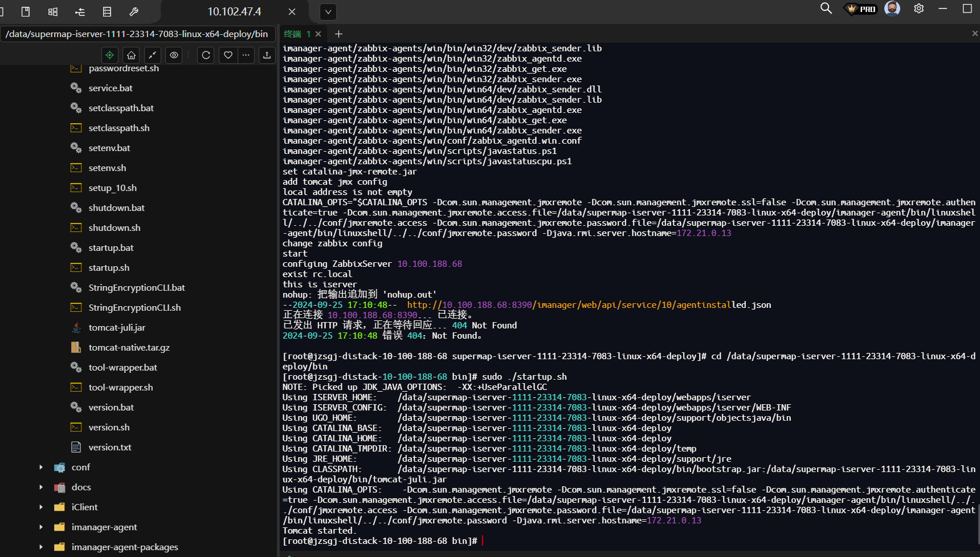The height and width of the screenshot is (557, 980).
Task: Add a new terminal tab with plus
Action: 338,34
